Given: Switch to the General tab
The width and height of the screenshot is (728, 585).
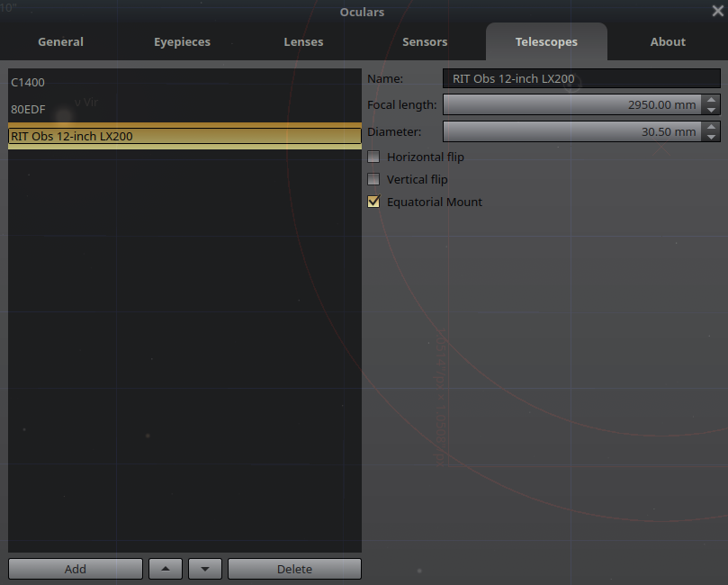Looking at the screenshot, I should [x=61, y=41].
